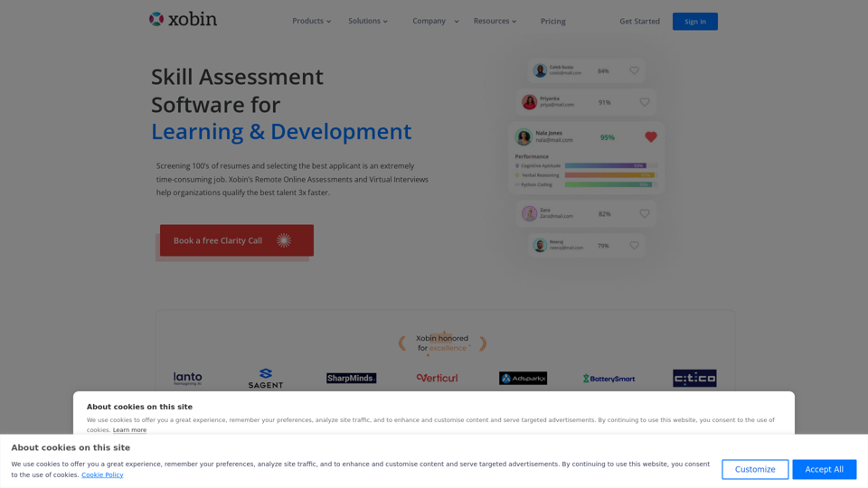Click the Verticurl company logo

pos(438,379)
